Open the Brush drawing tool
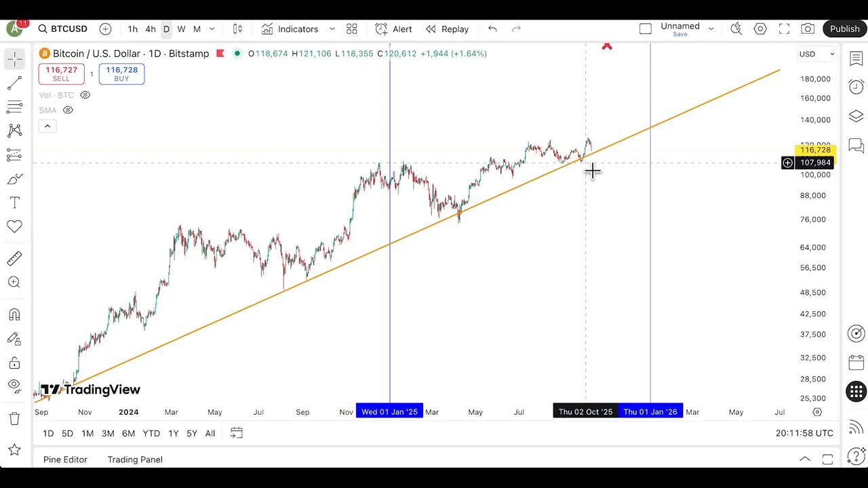Viewport: 868px width, 488px height. 14,178
